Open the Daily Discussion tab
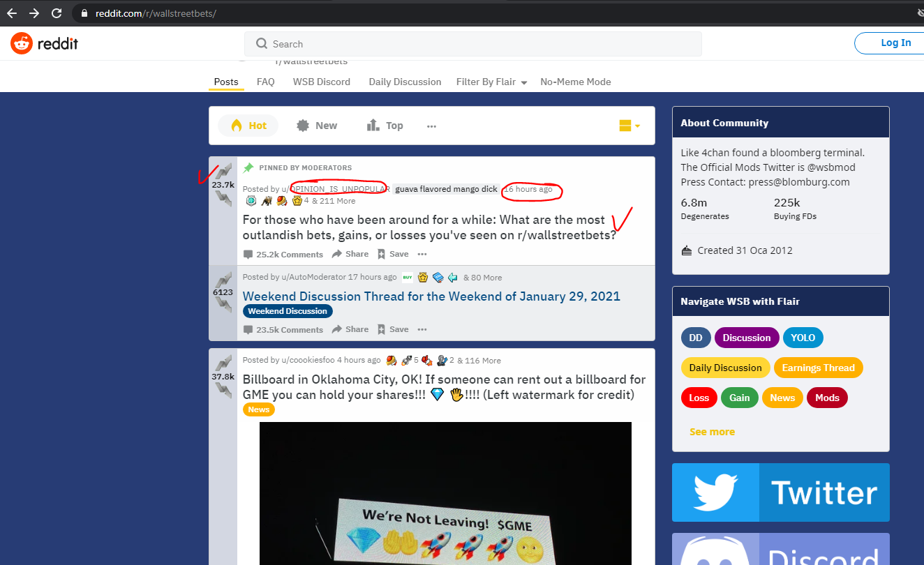The height and width of the screenshot is (565, 924). 405,82
